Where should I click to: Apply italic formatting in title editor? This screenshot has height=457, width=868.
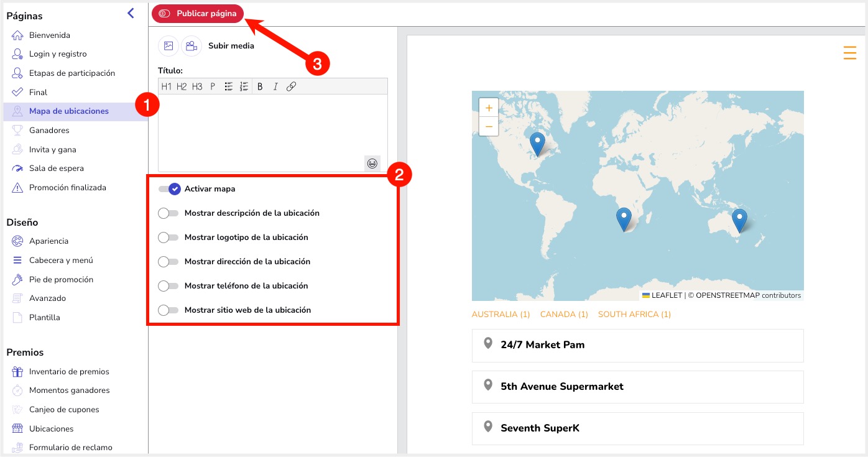[x=275, y=86]
